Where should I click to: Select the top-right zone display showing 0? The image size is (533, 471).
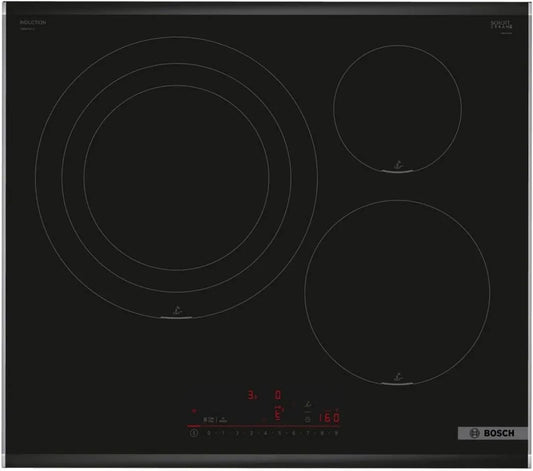pos(278,395)
